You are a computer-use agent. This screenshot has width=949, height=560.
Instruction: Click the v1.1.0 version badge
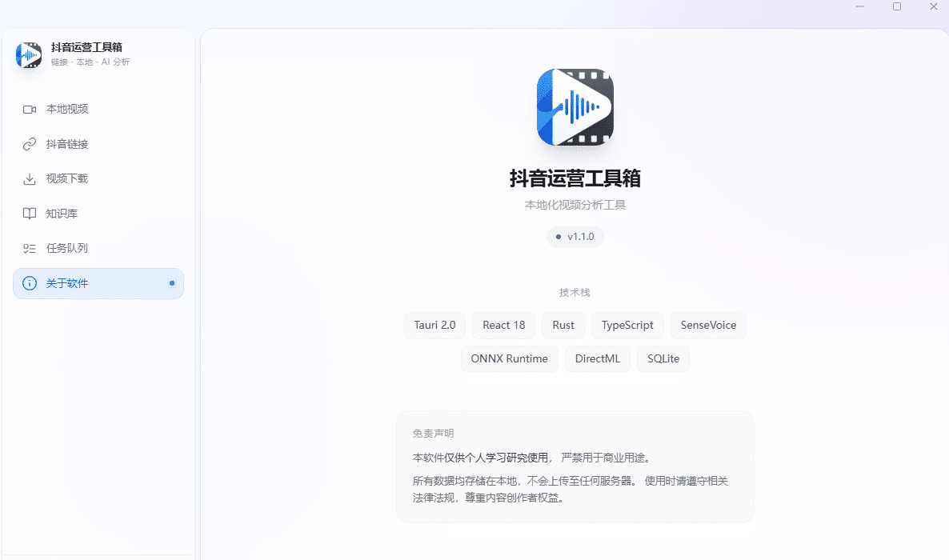click(575, 236)
